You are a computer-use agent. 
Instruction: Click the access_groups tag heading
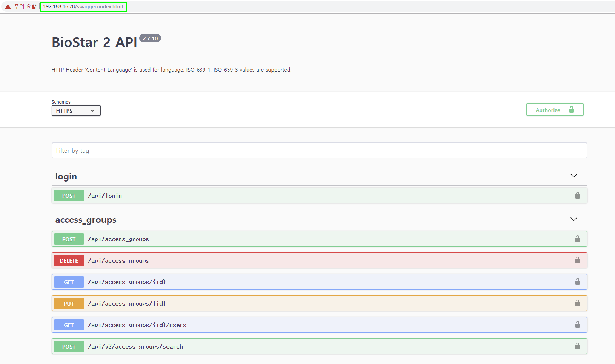coord(86,220)
